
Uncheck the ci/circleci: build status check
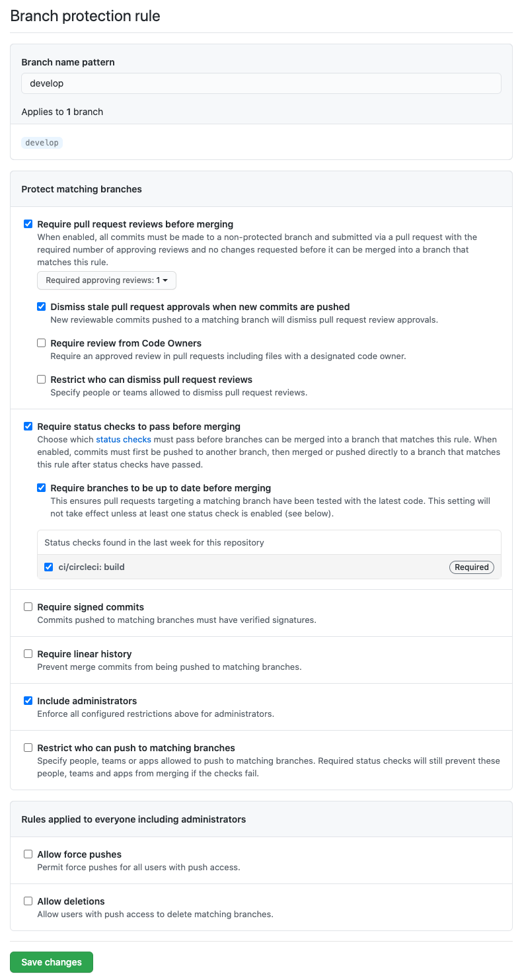[x=48, y=567]
